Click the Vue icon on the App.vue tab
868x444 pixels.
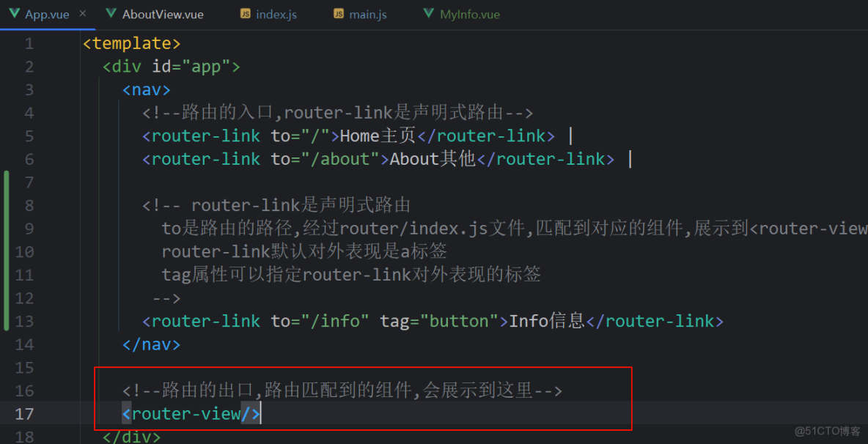(14, 13)
